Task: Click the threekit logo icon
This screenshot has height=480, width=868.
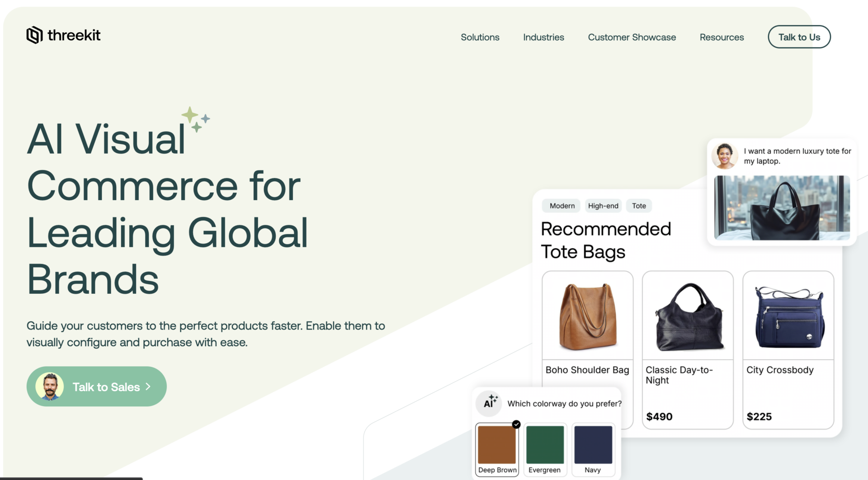Action: click(x=34, y=35)
